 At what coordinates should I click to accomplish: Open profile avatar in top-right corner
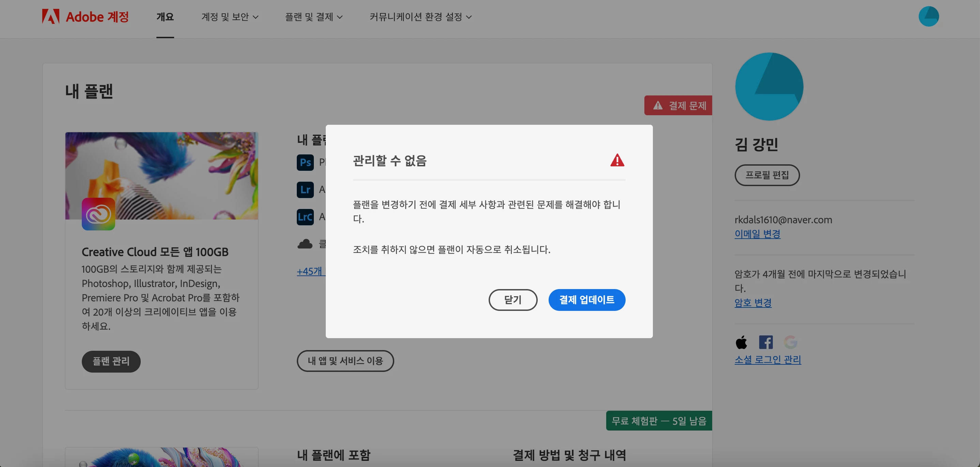click(x=928, y=16)
